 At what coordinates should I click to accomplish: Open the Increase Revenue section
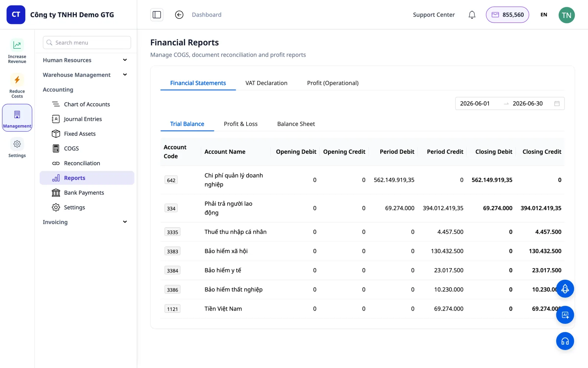tap(17, 51)
